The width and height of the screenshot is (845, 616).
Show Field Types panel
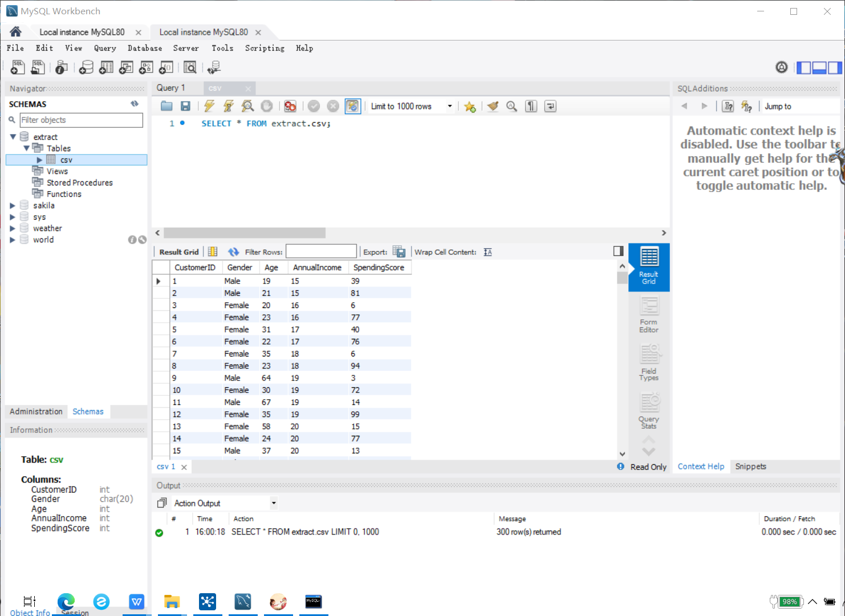point(649,363)
